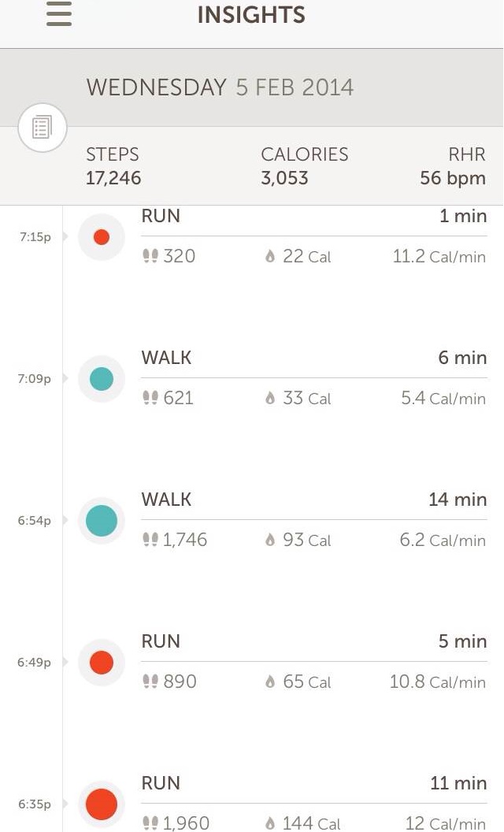Tap the footsteps icon beside 890 steps

tap(150, 682)
